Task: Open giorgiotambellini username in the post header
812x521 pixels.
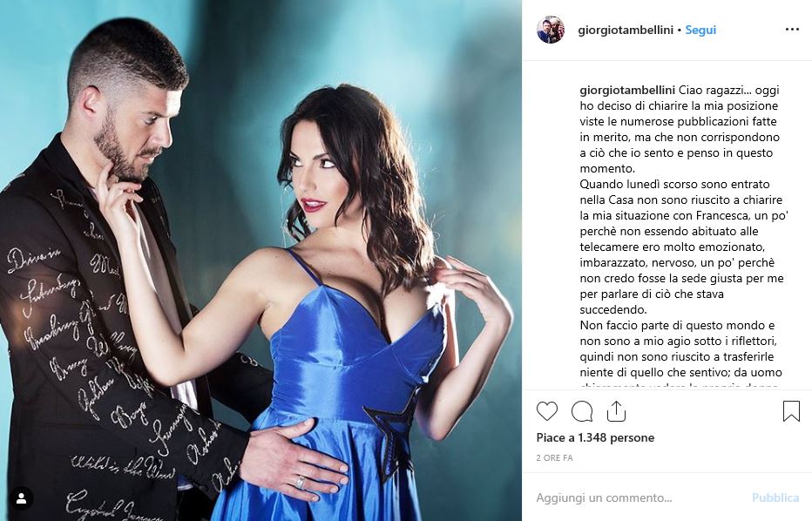Action: [626, 30]
